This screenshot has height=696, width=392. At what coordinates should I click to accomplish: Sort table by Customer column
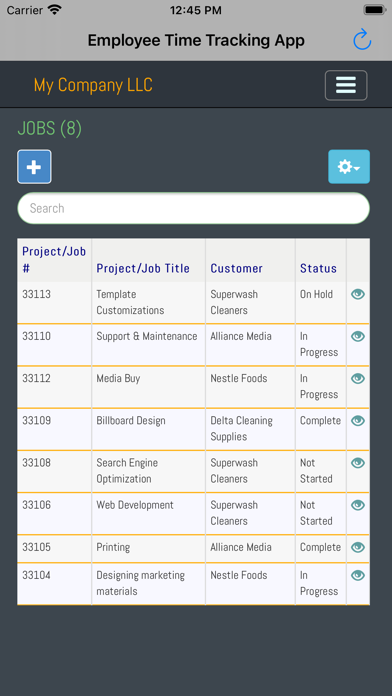pyautogui.click(x=237, y=268)
